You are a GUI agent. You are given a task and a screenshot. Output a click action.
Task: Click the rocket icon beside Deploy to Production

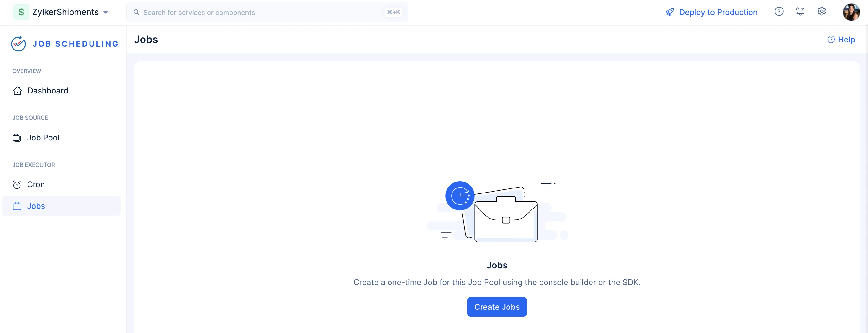click(669, 13)
